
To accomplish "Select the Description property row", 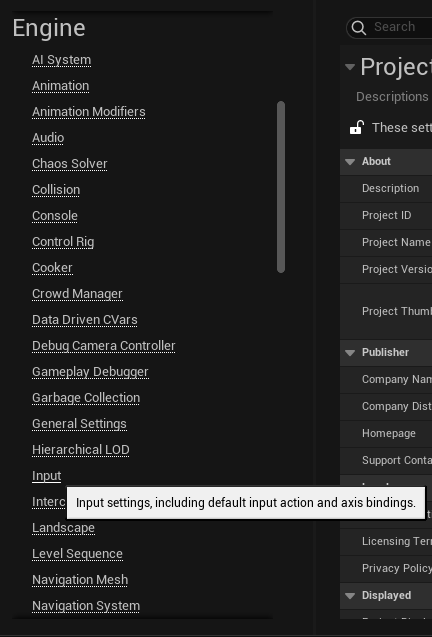I will (386, 188).
